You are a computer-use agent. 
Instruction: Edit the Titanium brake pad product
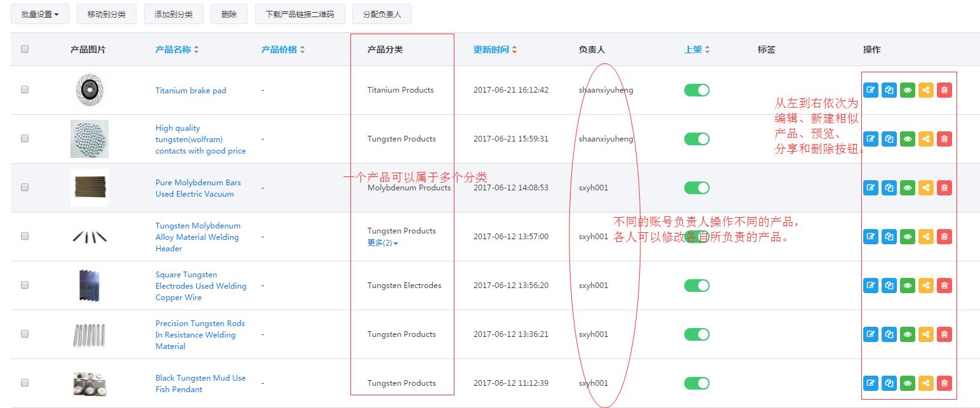click(x=870, y=89)
